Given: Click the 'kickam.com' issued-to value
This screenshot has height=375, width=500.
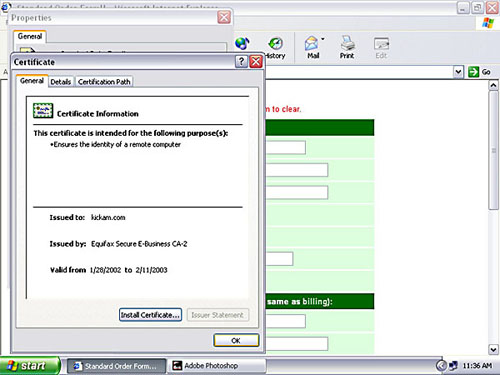Looking at the screenshot, I should 108,218.
